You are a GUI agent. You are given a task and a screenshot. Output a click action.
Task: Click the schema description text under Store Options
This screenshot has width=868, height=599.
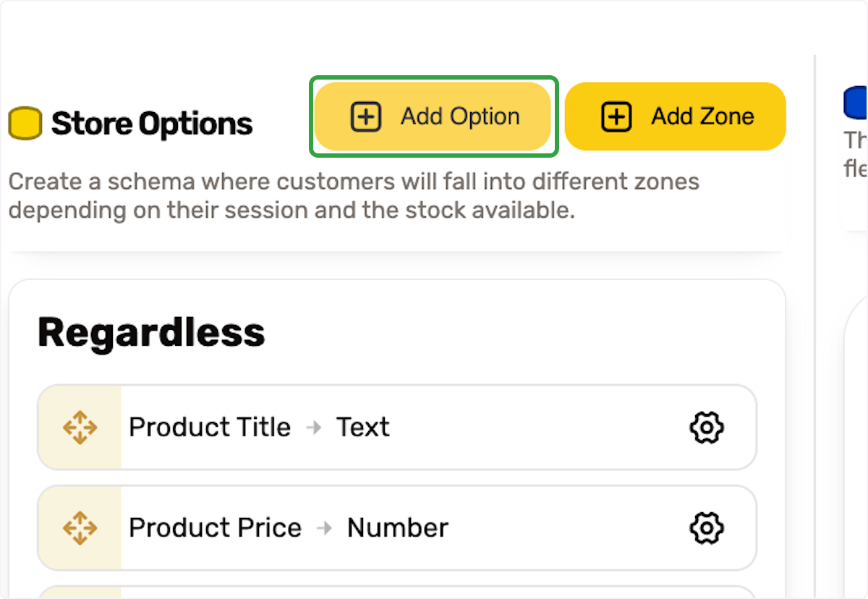(354, 196)
